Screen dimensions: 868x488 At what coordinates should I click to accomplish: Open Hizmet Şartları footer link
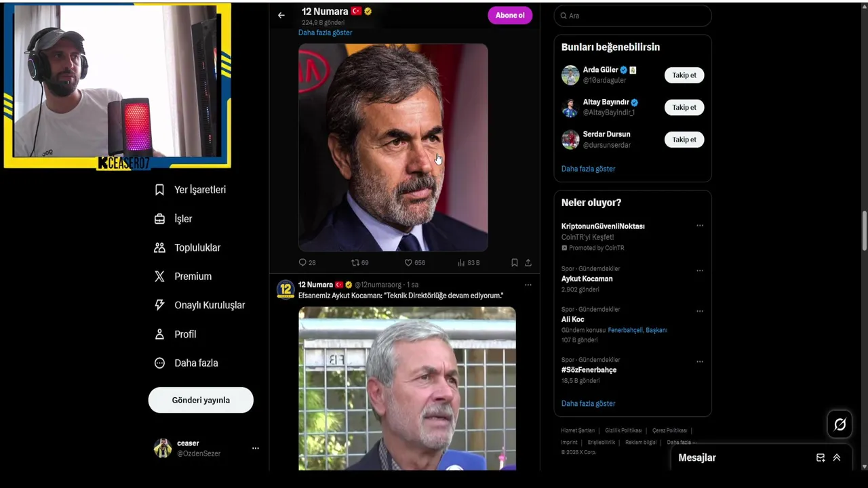pos(578,430)
